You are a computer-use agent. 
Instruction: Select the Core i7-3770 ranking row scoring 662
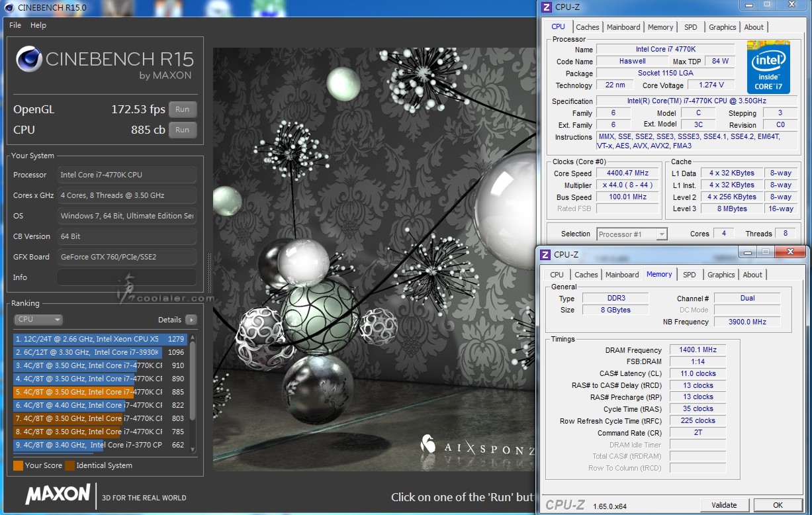click(x=100, y=445)
